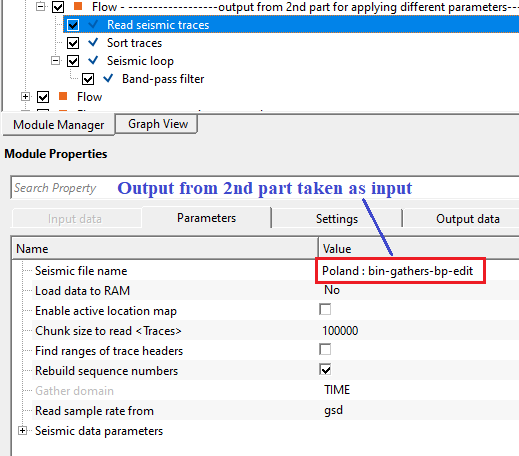
Task: Click the Value column header
Action: (x=419, y=249)
